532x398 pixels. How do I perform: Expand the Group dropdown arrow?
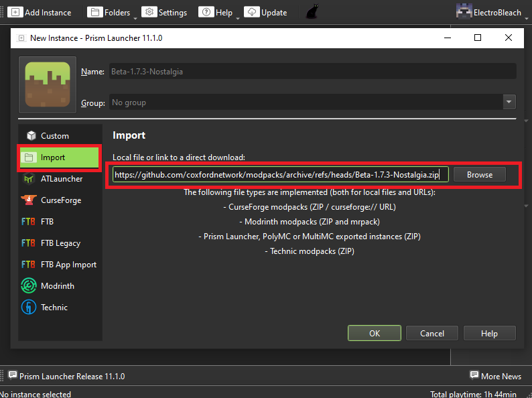coord(509,102)
